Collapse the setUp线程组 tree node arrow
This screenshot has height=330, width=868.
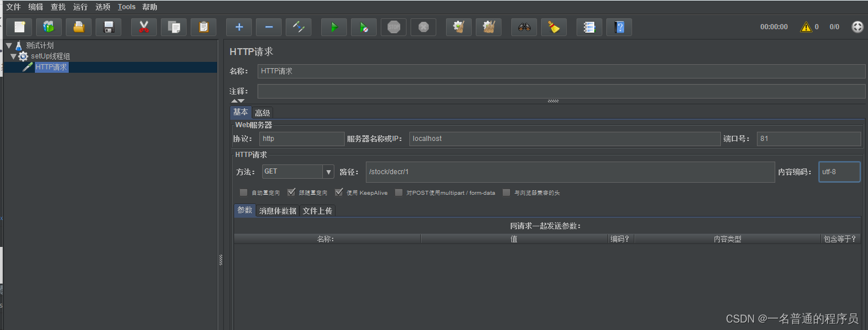tap(14, 56)
